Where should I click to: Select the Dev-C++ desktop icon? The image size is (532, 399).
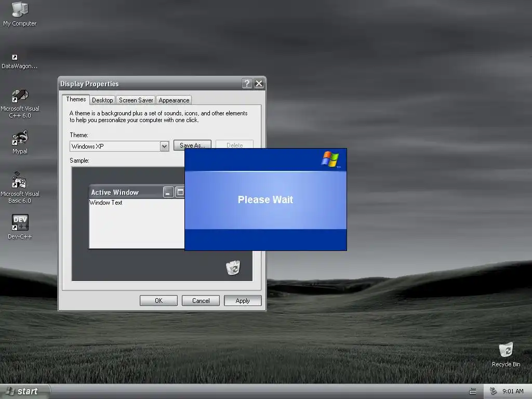(x=20, y=227)
